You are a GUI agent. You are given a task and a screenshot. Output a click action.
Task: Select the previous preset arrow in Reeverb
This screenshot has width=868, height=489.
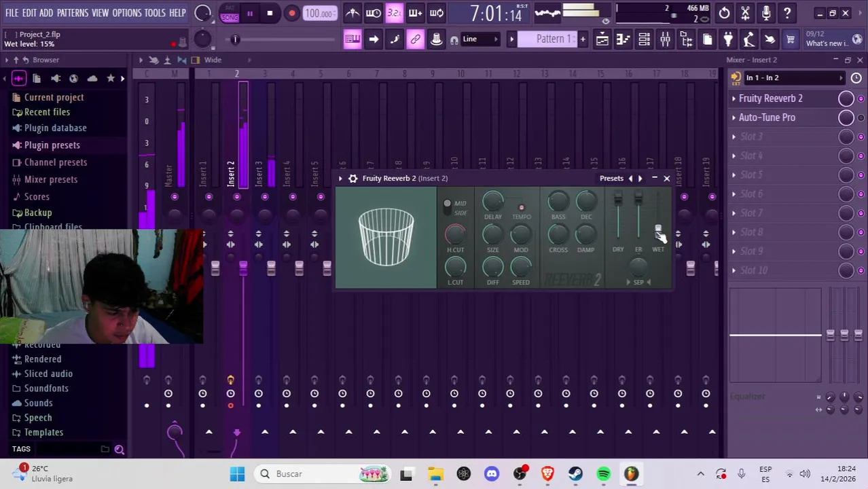click(630, 179)
